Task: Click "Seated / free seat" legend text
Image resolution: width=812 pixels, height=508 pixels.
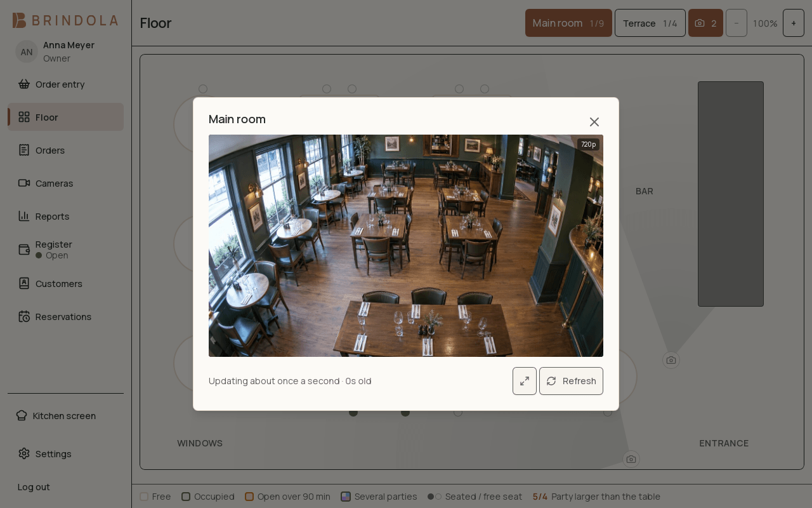Action: (483, 497)
